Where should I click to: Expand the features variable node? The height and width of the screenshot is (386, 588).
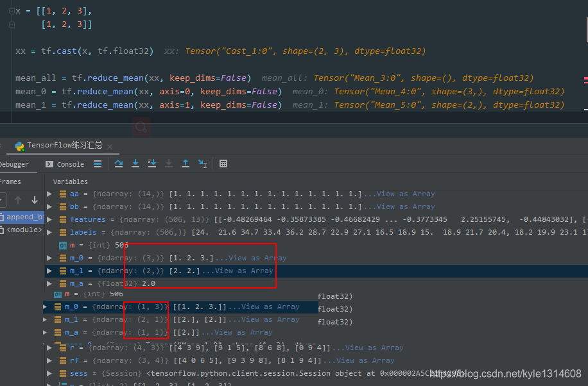click(x=49, y=219)
